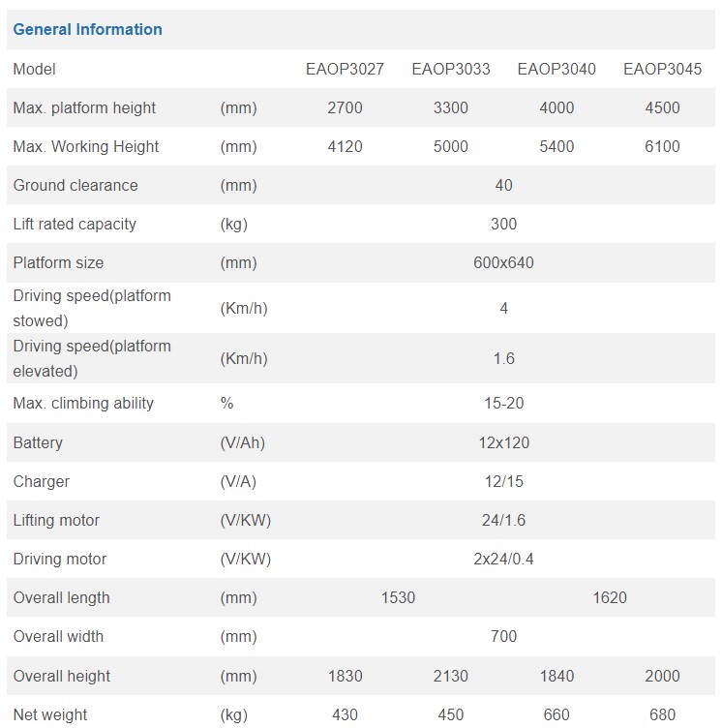This screenshot has height=728, width=722.
Task: Click the Driving speed(platform stowed) label
Action: [x=92, y=308]
